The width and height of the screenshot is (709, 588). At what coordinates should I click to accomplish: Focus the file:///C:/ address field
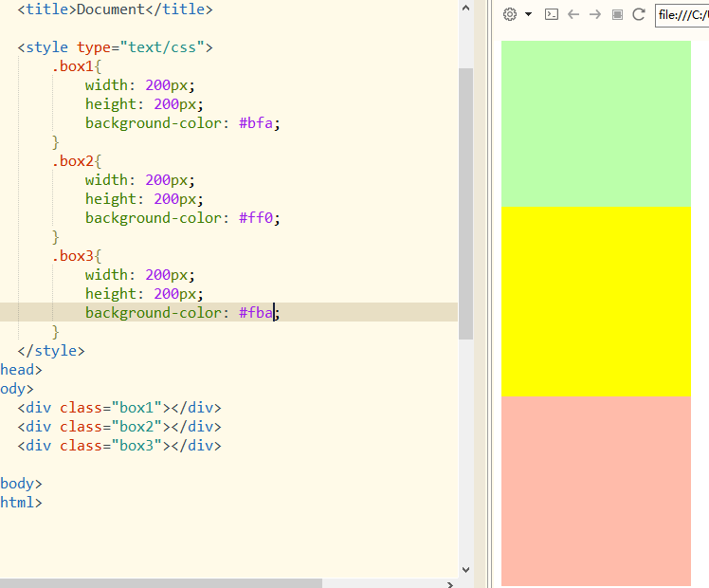[682, 15]
